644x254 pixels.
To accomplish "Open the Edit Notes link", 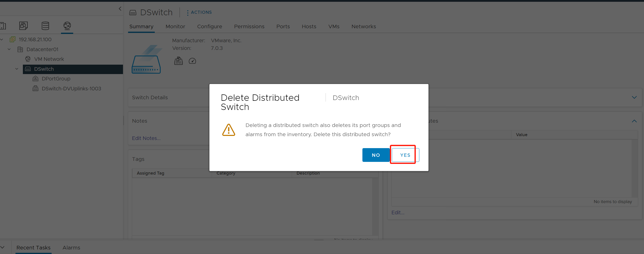I will 146,138.
